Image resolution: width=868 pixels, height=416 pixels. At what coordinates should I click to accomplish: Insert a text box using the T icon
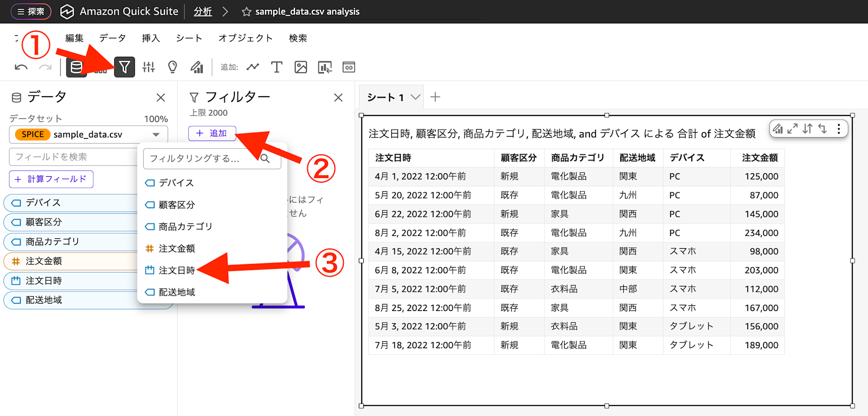(x=276, y=67)
